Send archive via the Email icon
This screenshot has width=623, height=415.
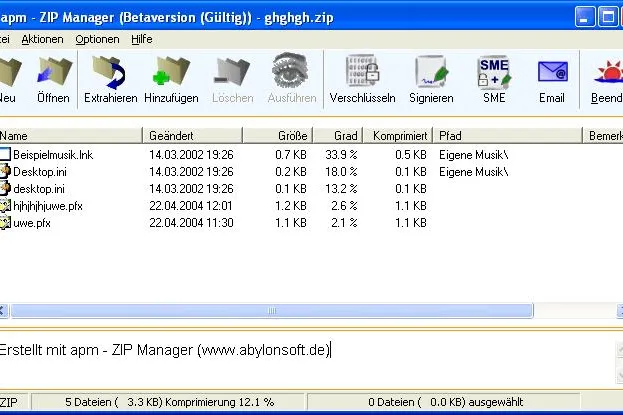click(x=552, y=72)
